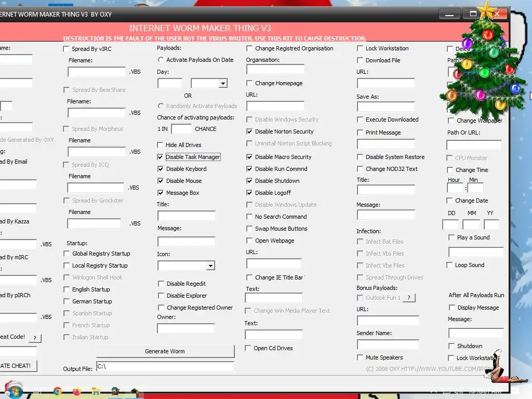Uncheck the Disable Norton Security checkbox
532x399 pixels.
click(x=249, y=131)
